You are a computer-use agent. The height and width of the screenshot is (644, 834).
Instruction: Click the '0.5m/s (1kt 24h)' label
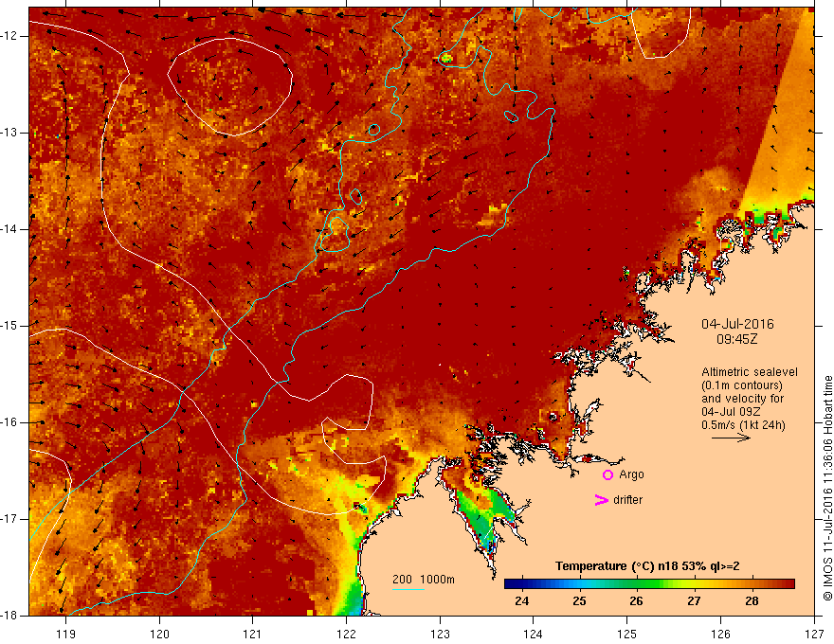[x=743, y=425]
